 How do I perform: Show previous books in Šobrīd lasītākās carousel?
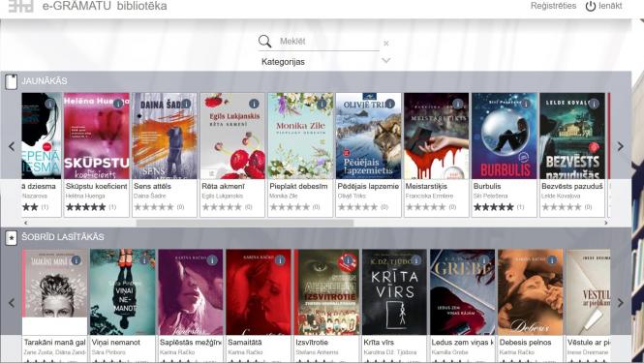pyautogui.click(x=12, y=303)
